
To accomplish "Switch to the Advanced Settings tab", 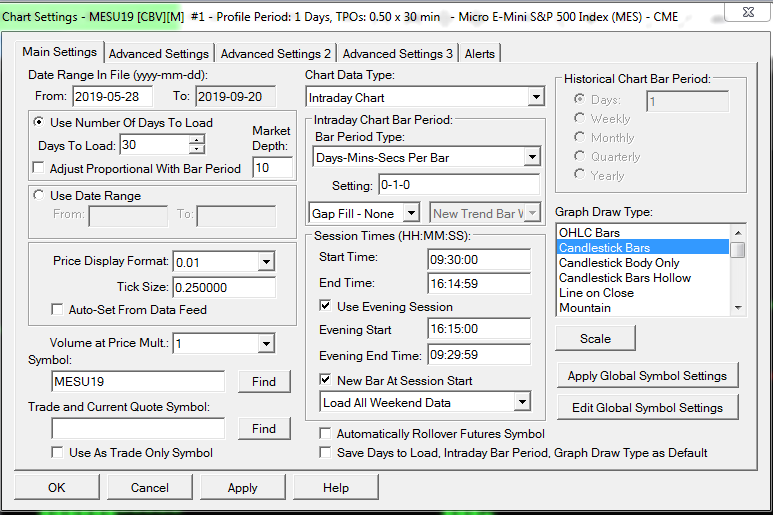I will [x=159, y=54].
